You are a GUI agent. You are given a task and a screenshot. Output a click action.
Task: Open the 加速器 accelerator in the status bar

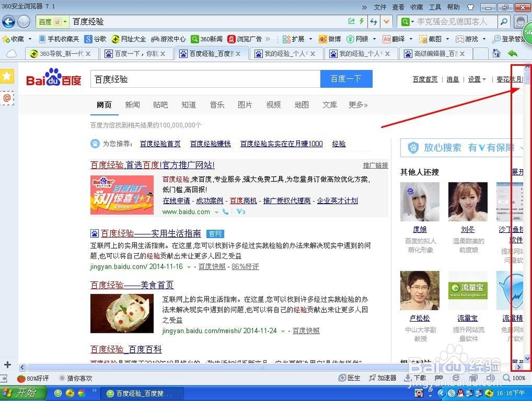point(385,378)
